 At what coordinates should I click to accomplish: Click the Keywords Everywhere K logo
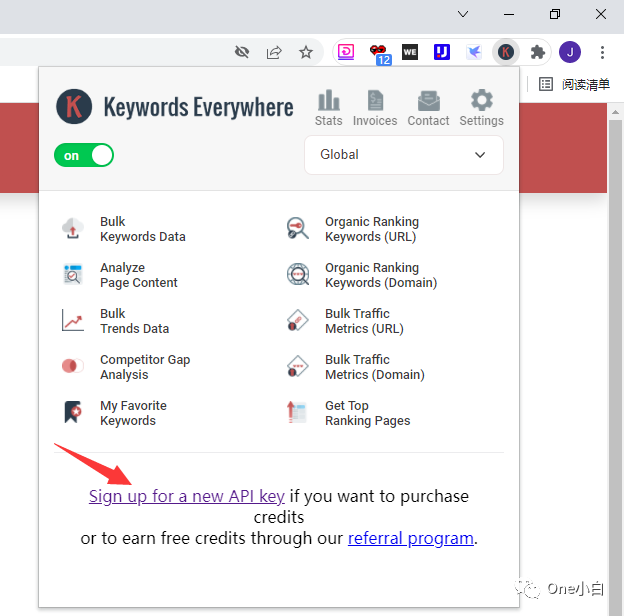pyautogui.click(x=74, y=106)
